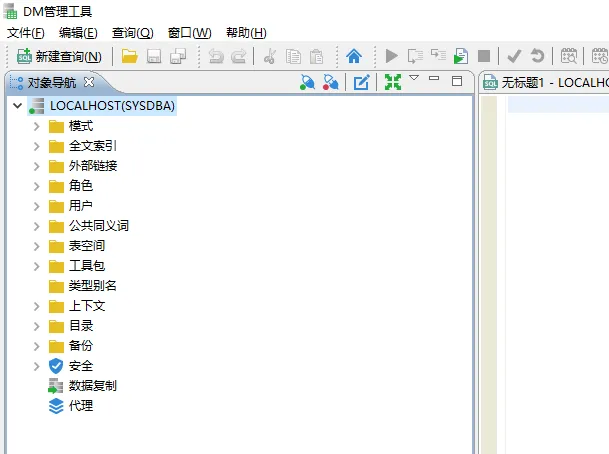Open the 帮助(H) menu
The image size is (609, 454).
[x=246, y=33]
